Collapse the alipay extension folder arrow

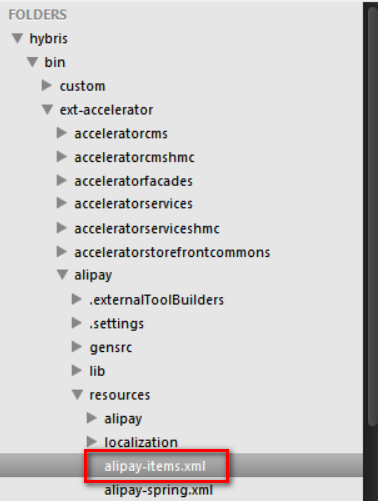coord(62,275)
